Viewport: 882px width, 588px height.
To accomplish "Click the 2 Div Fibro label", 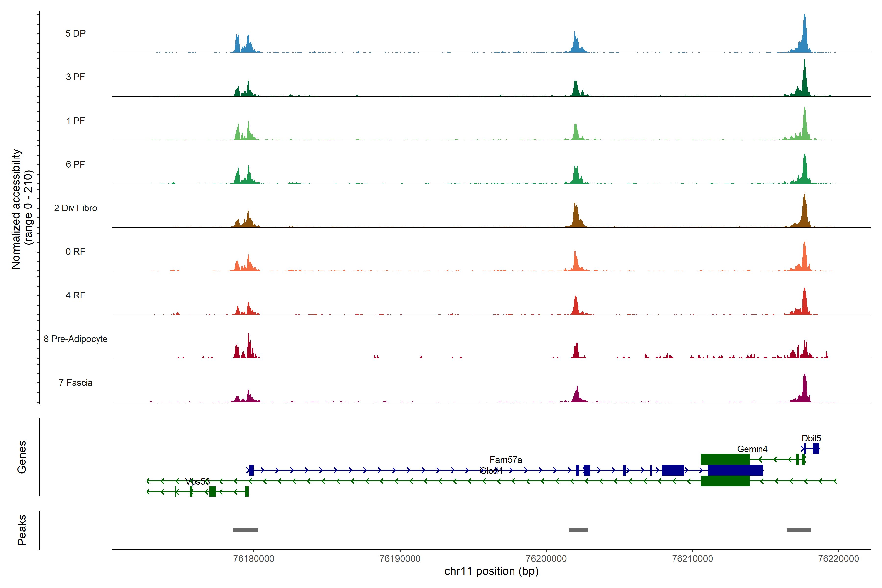I will pos(75,208).
